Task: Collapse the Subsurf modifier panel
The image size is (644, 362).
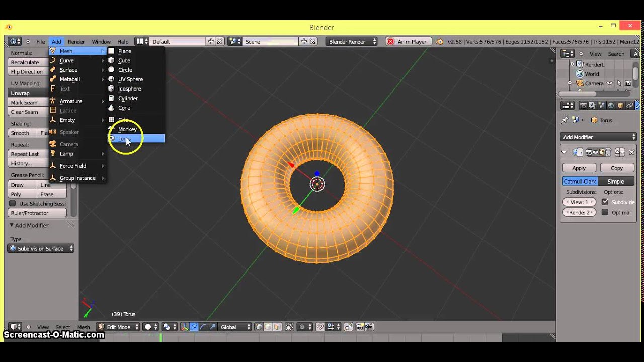Action: click(564, 152)
